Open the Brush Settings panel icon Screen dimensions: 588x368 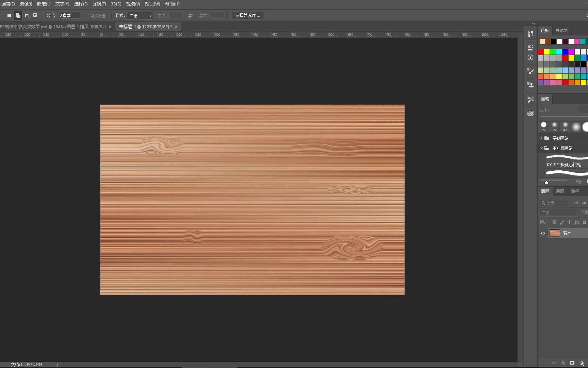point(530,71)
